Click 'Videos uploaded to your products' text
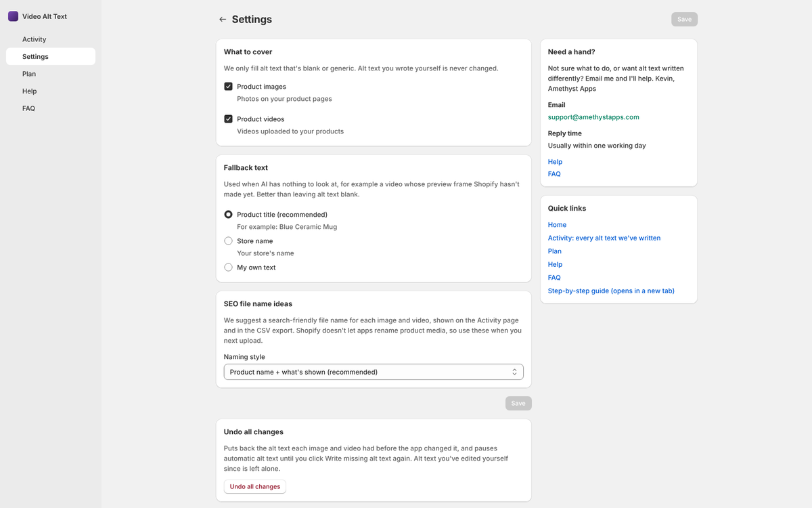 click(290, 131)
